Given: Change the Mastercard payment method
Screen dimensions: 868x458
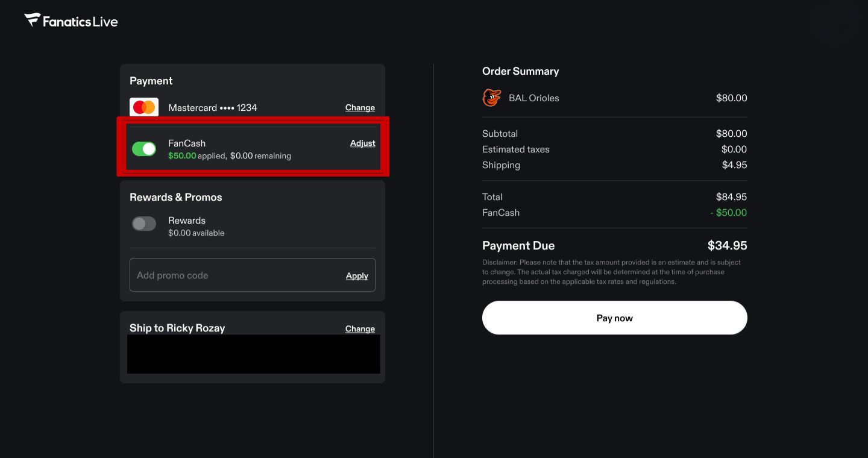Looking at the screenshot, I should [x=360, y=108].
